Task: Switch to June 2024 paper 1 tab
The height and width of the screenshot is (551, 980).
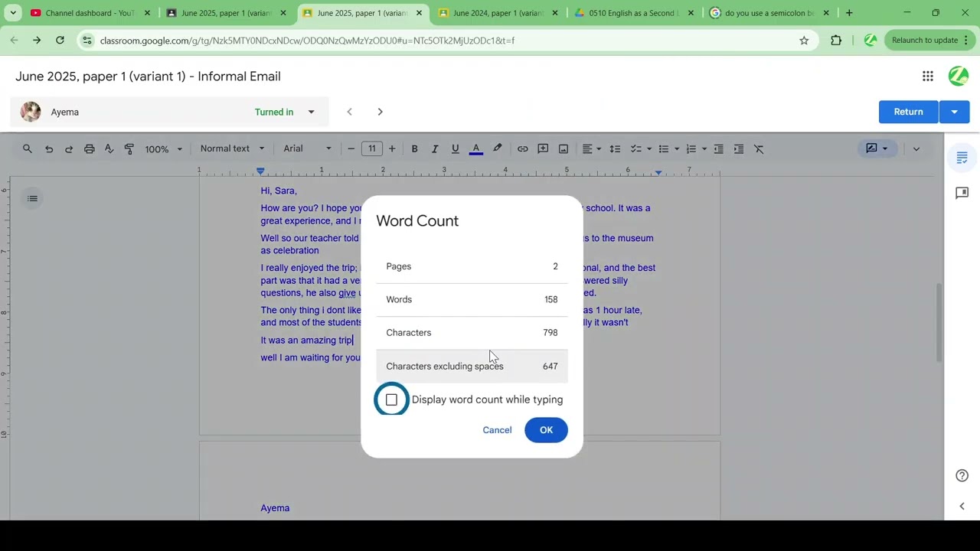Action: point(498,13)
